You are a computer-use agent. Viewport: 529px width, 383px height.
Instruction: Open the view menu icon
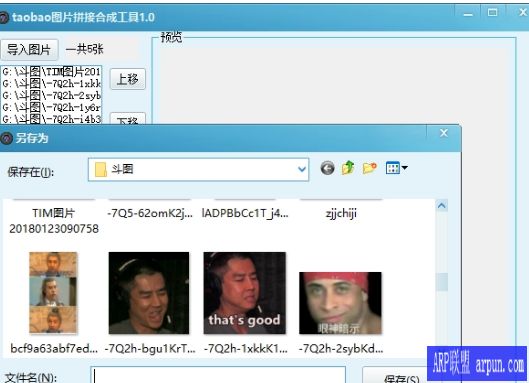point(393,168)
